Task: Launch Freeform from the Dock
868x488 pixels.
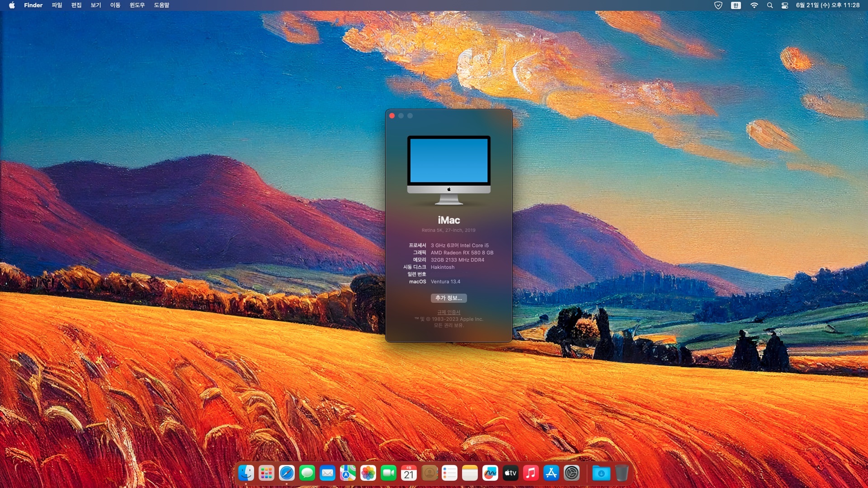Action: (x=490, y=473)
